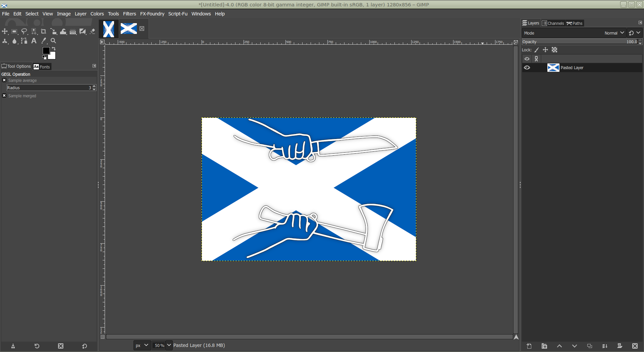This screenshot has height=352, width=644.
Task: Select the Eraser tool
Action: (92, 32)
